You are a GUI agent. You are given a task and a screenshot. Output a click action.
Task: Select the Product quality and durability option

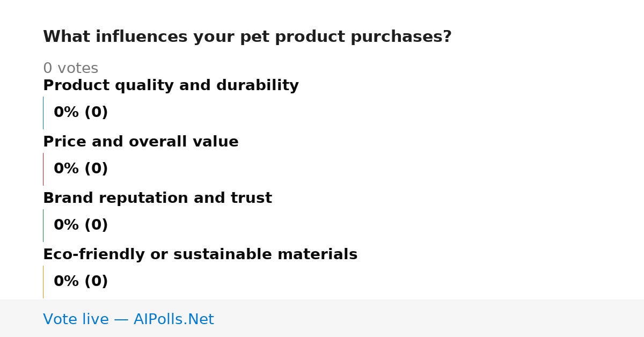(171, 86)
